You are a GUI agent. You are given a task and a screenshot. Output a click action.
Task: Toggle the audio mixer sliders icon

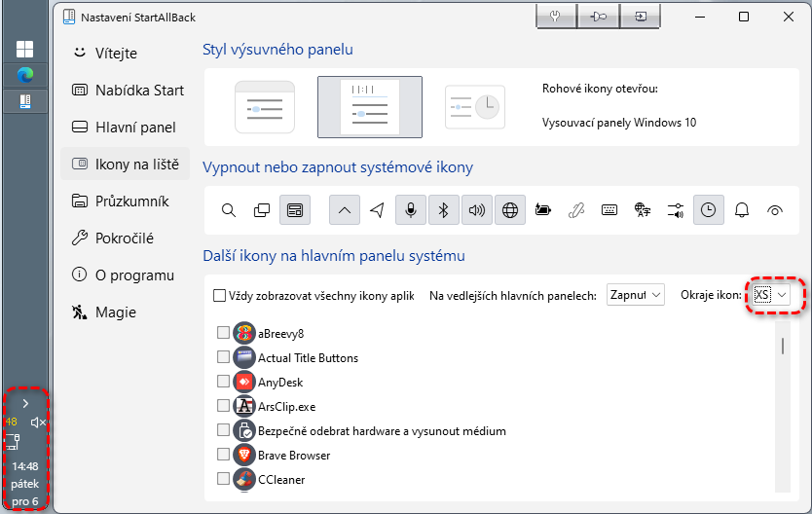click(676, 210)
